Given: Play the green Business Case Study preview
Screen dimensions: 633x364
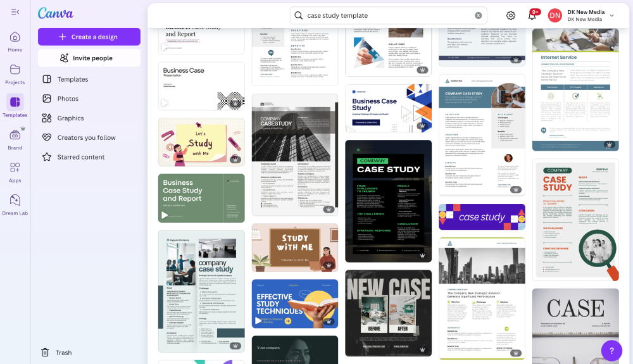Looking at the screenshot, I should (x=165, y=215).
